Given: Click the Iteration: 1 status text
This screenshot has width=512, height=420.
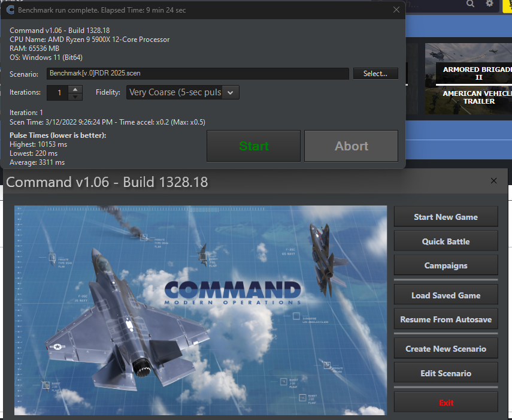Looking at the screenshot, I should pos(26,113).
